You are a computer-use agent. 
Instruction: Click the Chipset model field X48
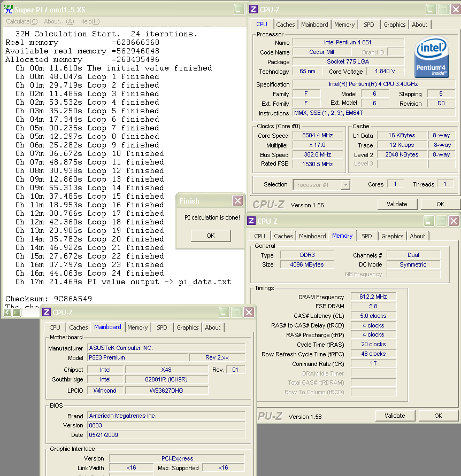coord(166,370)
